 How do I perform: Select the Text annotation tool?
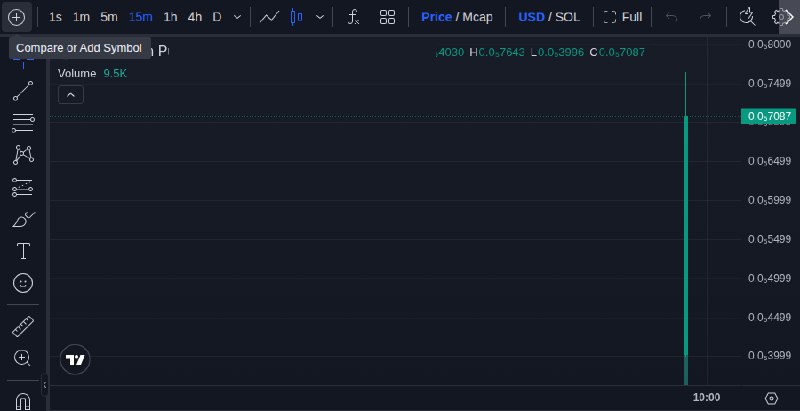[x=23, y=251]
